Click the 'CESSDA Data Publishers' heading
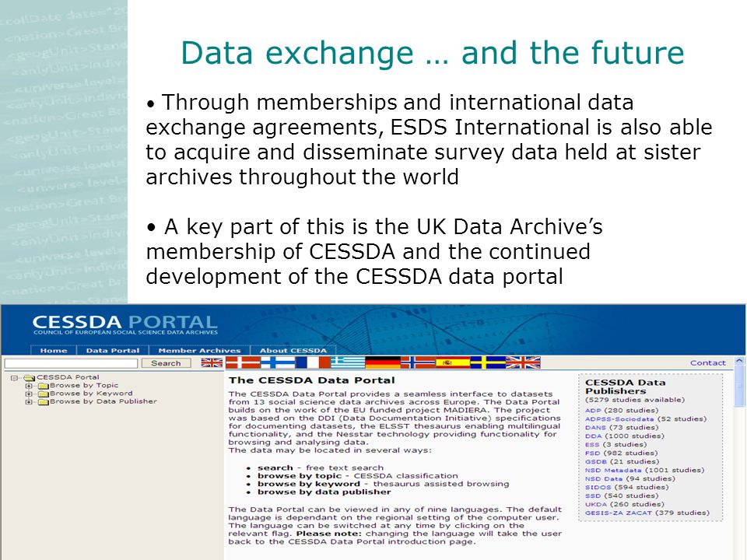 [625, 387]
